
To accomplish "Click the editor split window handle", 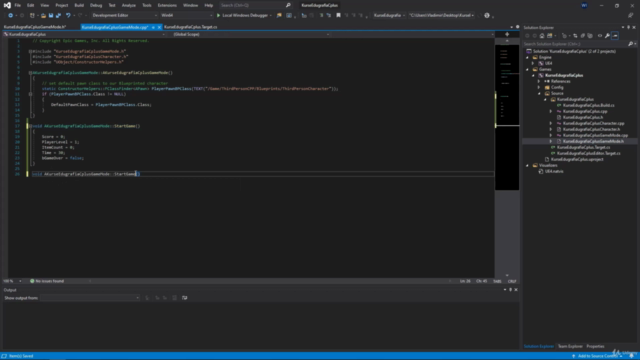I will tap(507, 34).
